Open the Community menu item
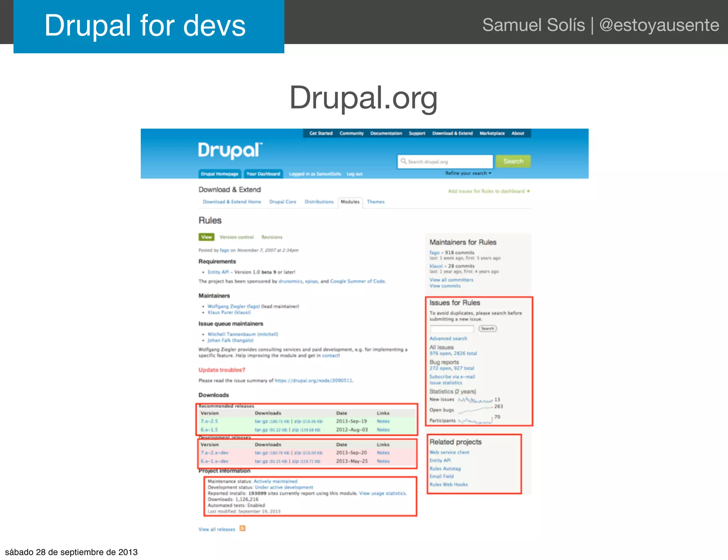The height and width of the screenshot is (560, 728). click(352, 133)
